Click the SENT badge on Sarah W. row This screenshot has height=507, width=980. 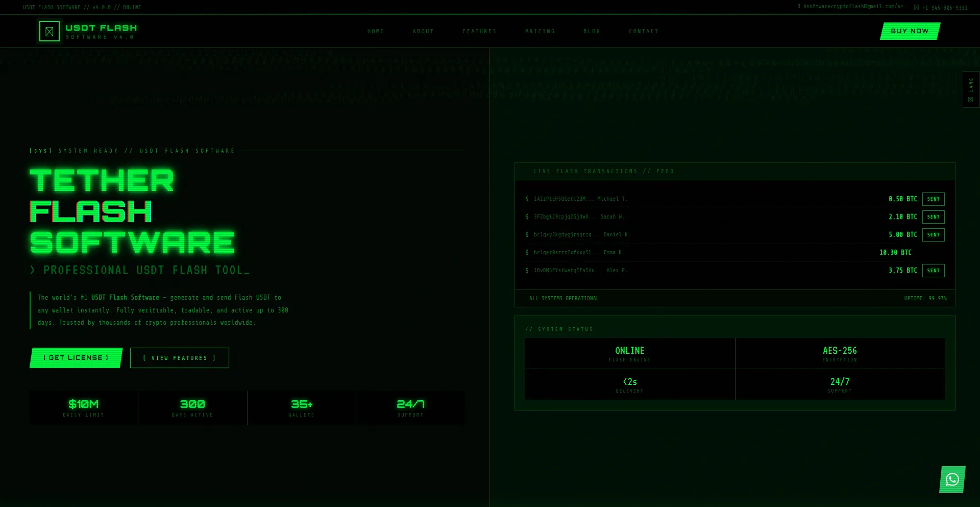(x=934, y=217)
